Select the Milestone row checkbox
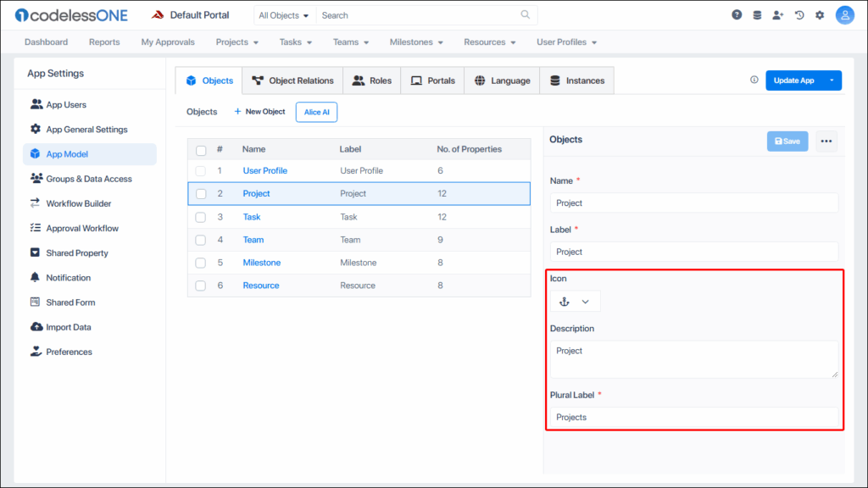The height and width of the screenshot is (488, 868). pyautogui.click(x=201, y=263)
